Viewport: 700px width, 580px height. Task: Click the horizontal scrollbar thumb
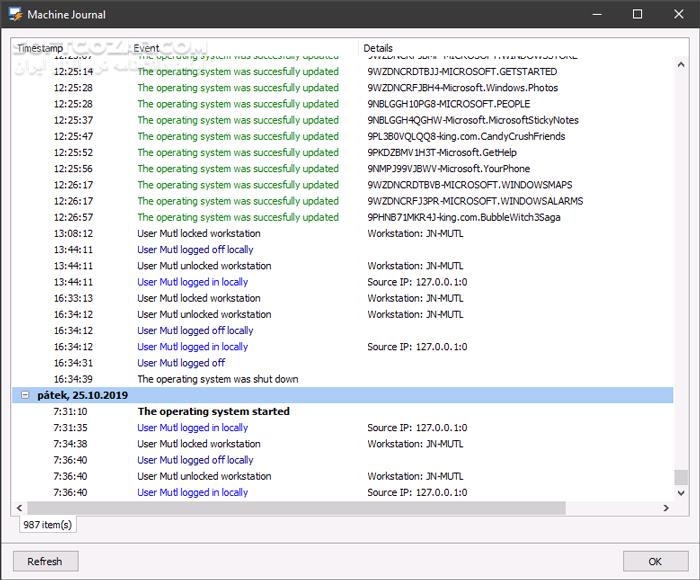coord(296,508)
